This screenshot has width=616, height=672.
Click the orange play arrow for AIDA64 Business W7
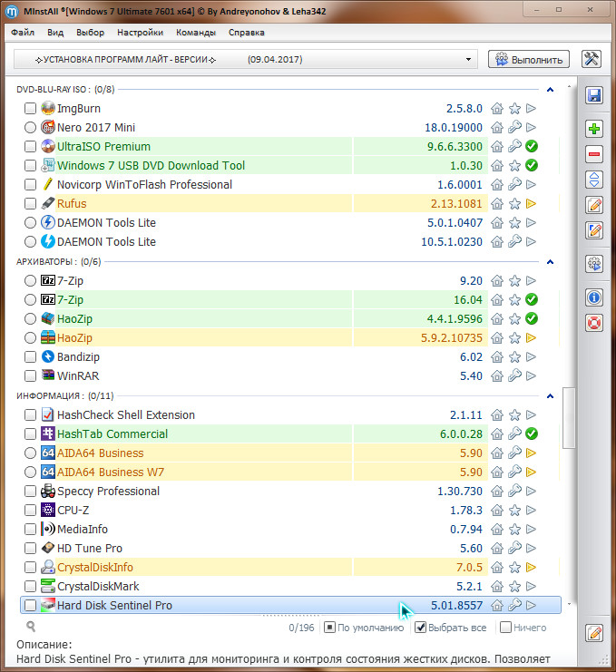tap(531, 472)
